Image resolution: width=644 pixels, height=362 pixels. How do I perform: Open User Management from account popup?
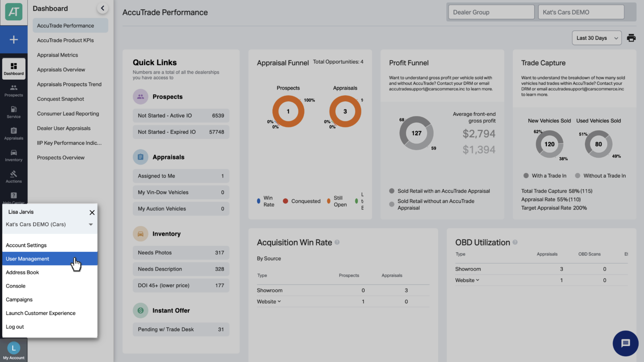tap(50, 259)
